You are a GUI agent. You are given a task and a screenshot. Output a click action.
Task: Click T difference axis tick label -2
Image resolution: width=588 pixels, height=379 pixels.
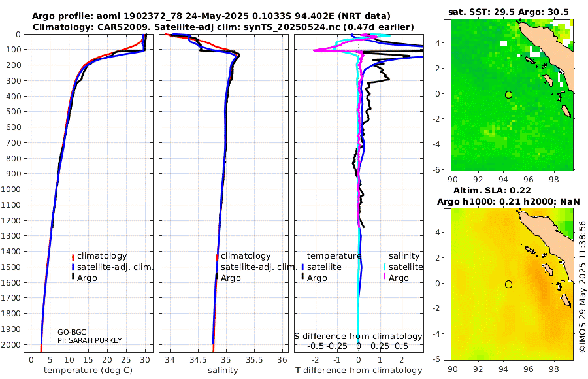[316, 360]
